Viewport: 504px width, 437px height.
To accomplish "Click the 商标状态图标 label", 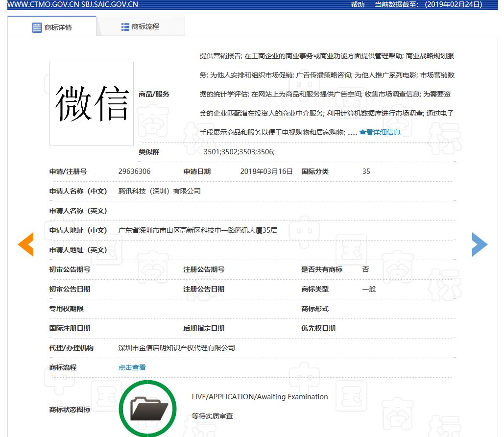I will (x=70, y=410).
